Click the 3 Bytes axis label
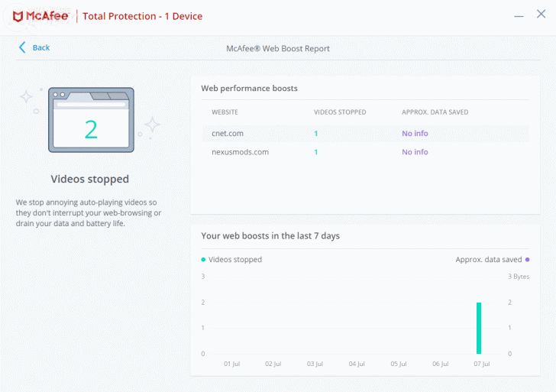 point(519,277)
